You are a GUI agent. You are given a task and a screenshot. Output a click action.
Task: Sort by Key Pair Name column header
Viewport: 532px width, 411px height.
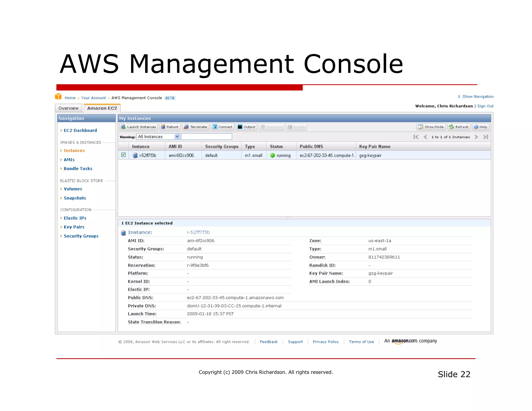(423, 147)
